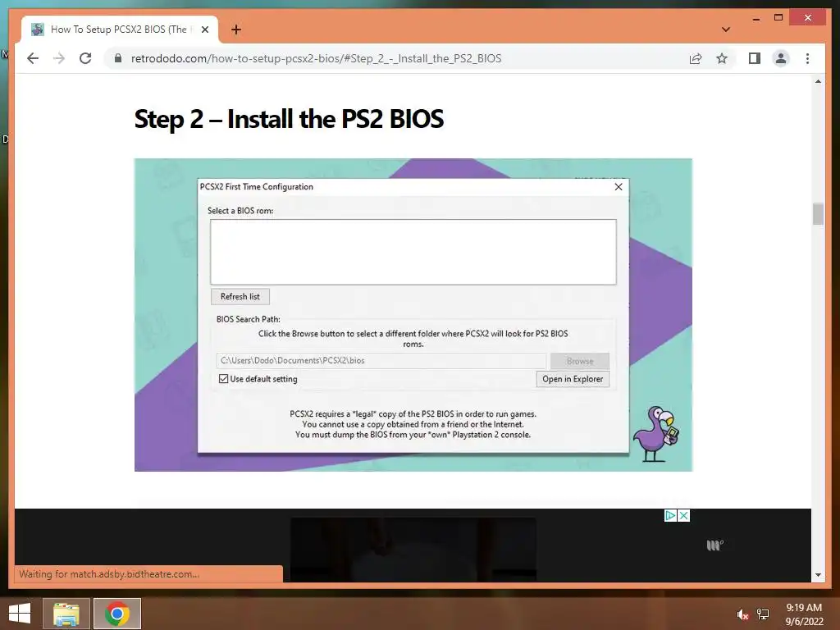Click Chrome icon in taskbar

tap(117, 614)
